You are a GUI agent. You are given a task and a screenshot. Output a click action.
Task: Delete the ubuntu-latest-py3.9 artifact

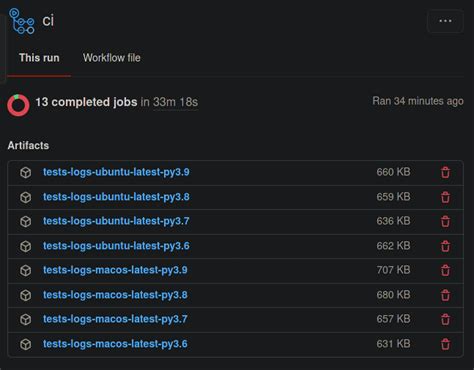445,172
